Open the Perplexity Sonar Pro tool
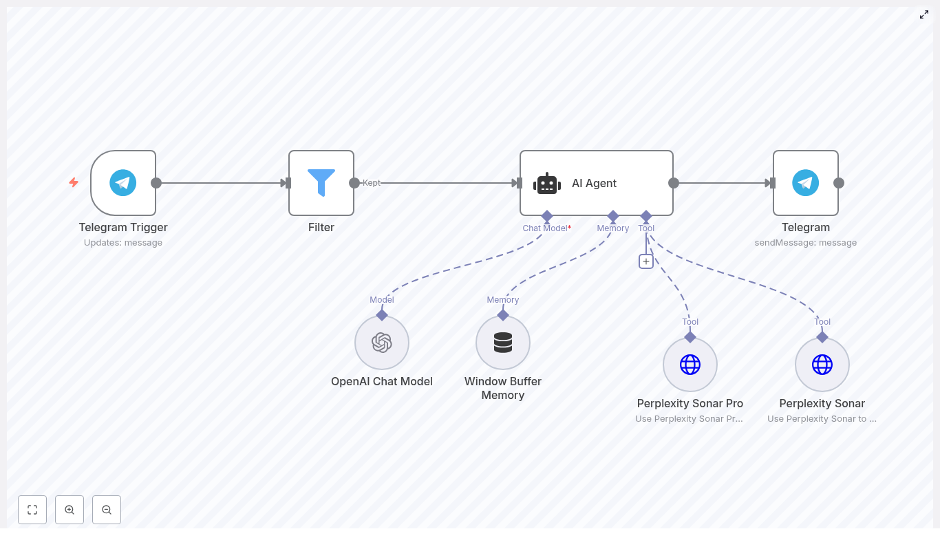This screenshot has height=560, width=940. pyautogui.click(x=690, y=365)
